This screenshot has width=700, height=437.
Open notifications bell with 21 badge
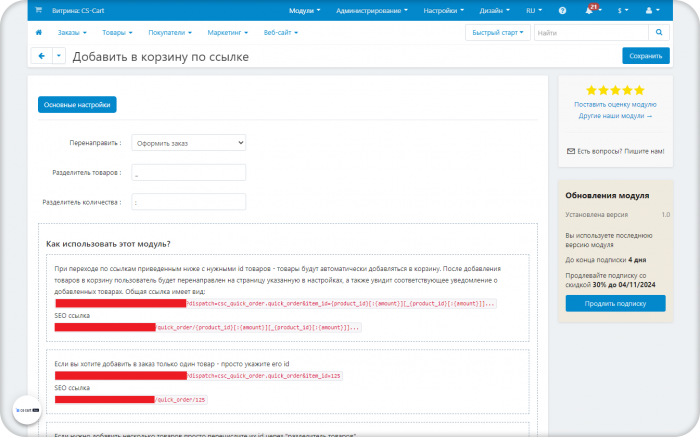pyautogui.click(x=591, y=9)
